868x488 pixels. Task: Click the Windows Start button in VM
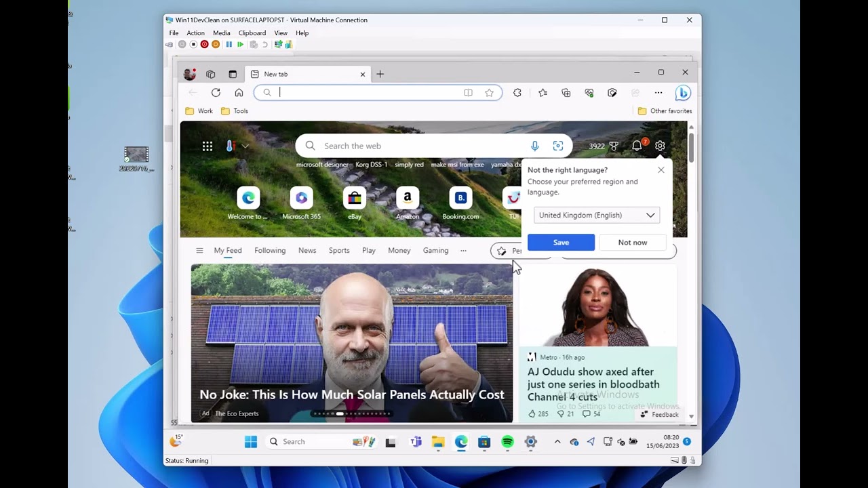(x=250, y=442)
